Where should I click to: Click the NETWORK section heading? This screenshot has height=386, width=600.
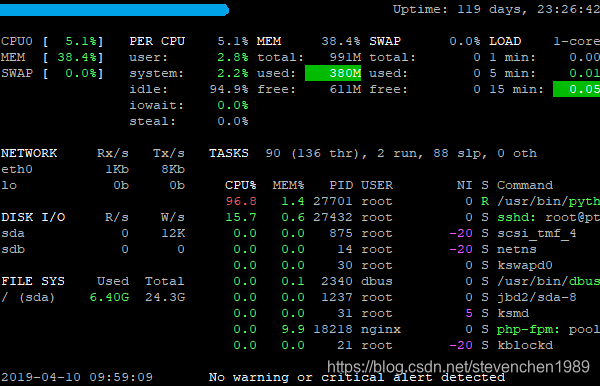(29, 153)
